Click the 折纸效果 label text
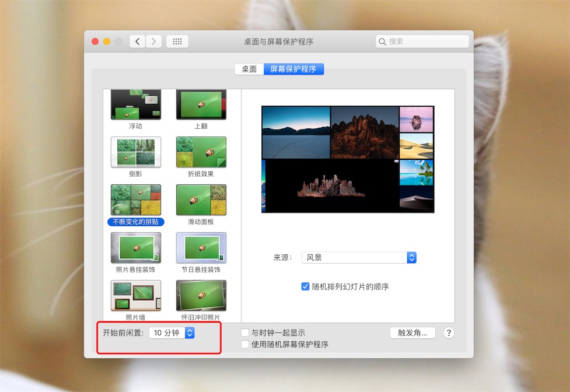The image size is (570, 392). point(201,174)
